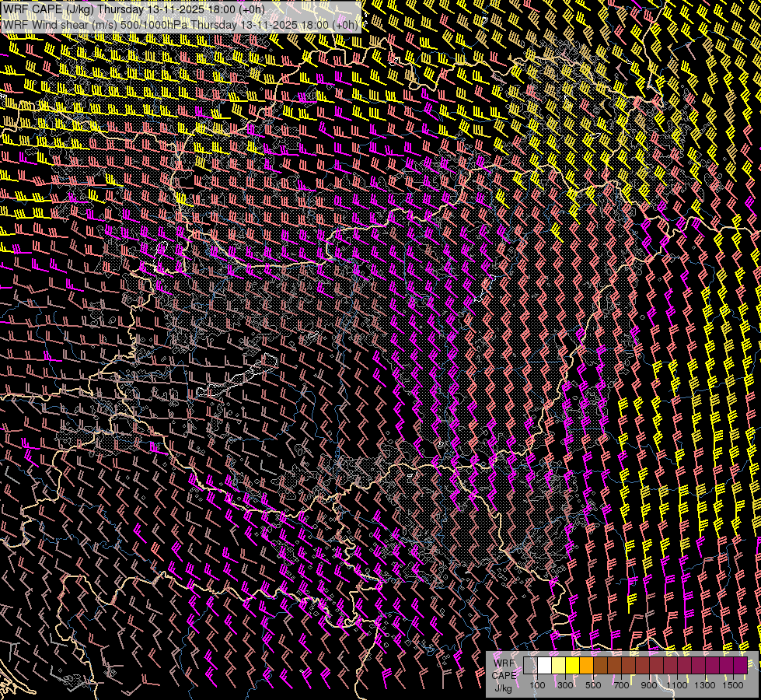Select the pale yellow 200–300 CAPE swatch
The height and width of the screenshot is (700, 761).
click(559, 666)
